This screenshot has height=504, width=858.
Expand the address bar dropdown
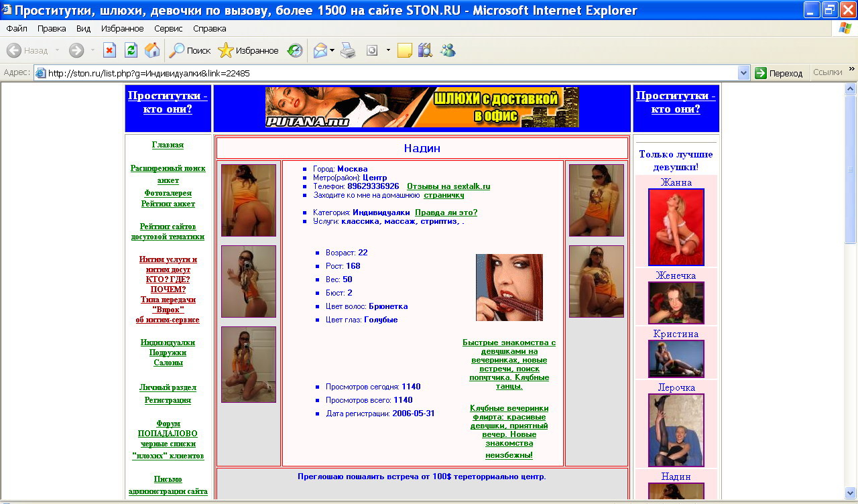tap(743, 73)
